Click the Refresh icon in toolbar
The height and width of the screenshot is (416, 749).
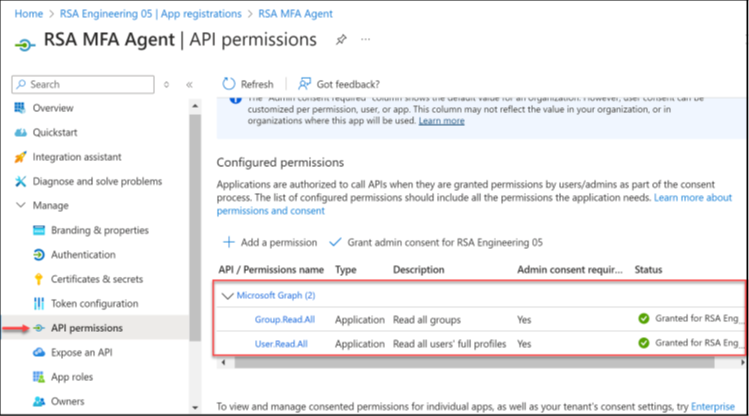pos(229,84)
